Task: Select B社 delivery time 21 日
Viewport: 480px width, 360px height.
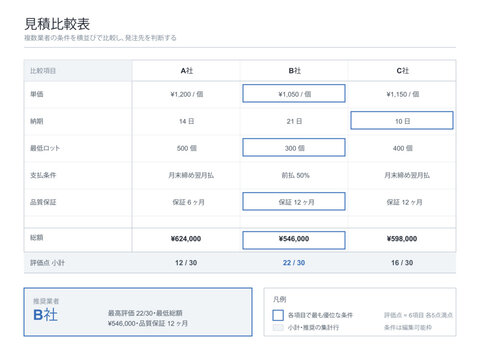Action: (294, 121)
